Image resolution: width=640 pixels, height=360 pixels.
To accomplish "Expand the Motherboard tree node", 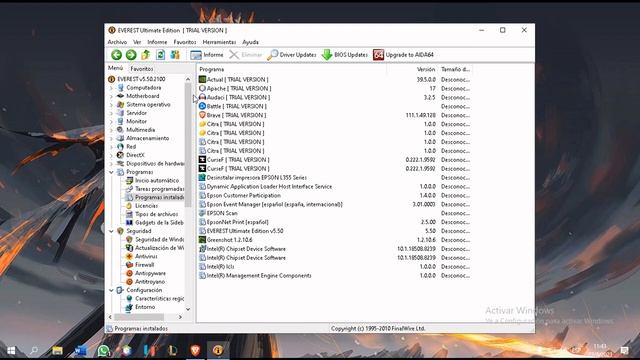I will pos(111,96).
